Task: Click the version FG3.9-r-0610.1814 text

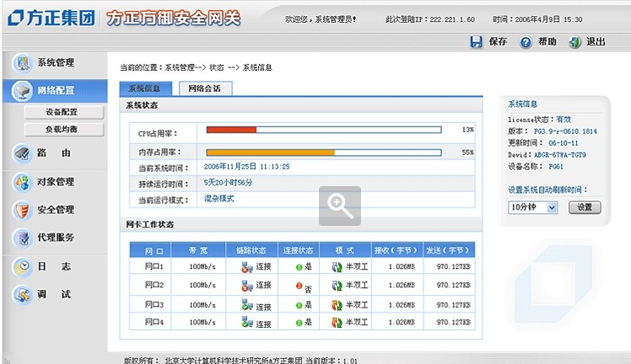Action: pyautogui.click(x=565, y=131)
